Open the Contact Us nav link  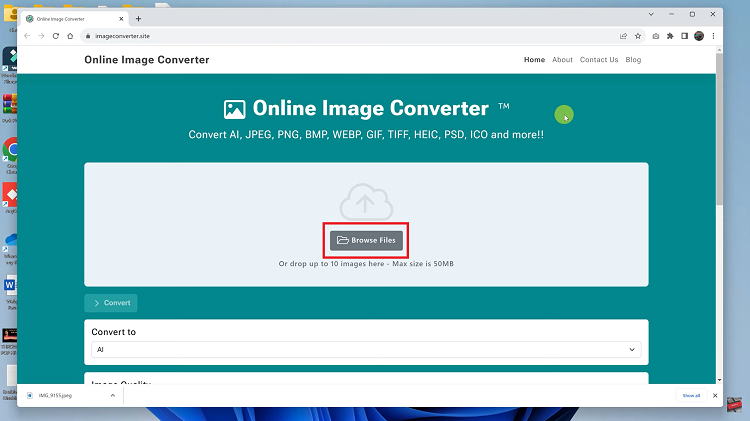tap(599, 60)
